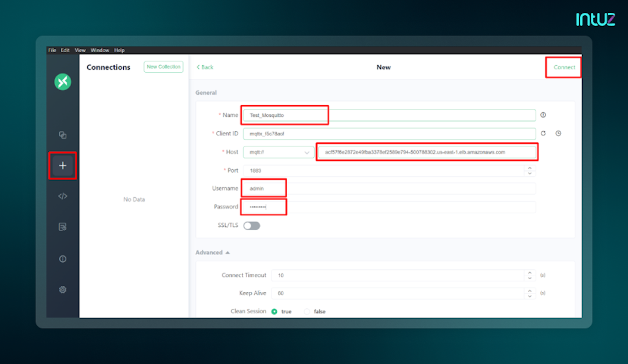
Task: Regenerate the Client ID with the refresh icon
Action: pos(543,133)
